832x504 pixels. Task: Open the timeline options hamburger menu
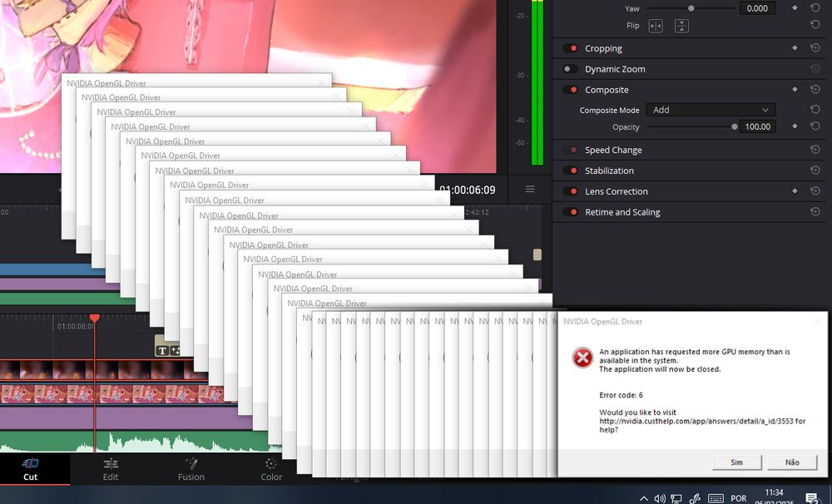pyautogui.click(x=529, y=189)
